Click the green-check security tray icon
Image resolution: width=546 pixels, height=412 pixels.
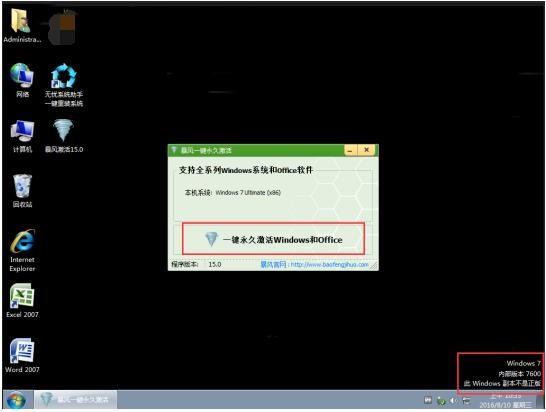[441, 401]
